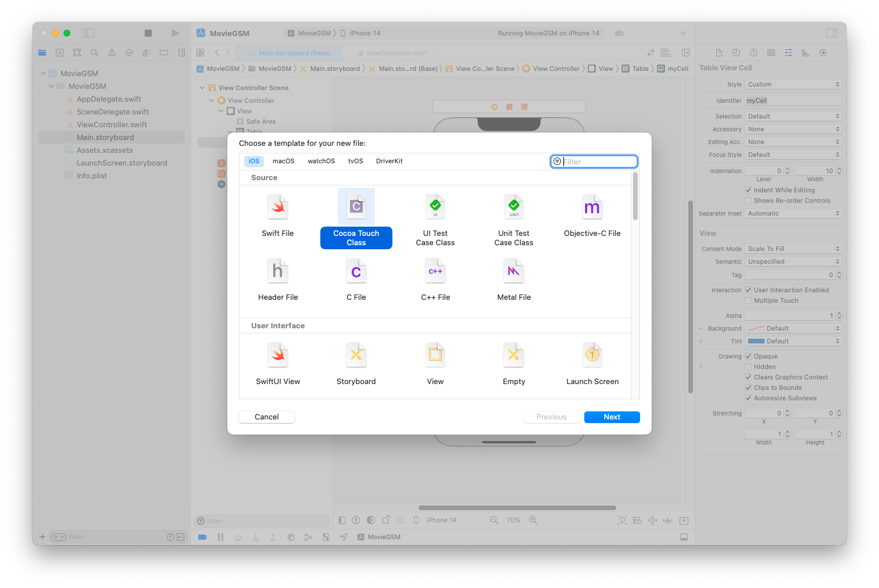The width and height of the screenshot is (879, 588).
Task: Open the Size inspector ruler icon
Action: 806,53
